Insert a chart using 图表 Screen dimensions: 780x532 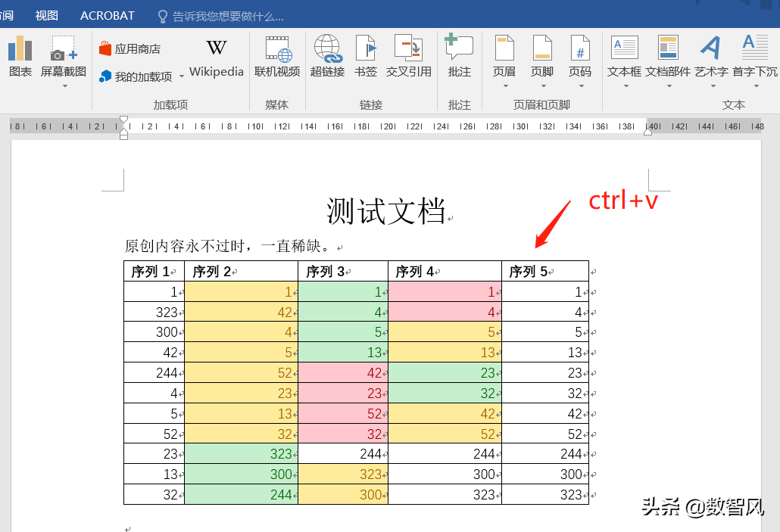click(20, 57)
